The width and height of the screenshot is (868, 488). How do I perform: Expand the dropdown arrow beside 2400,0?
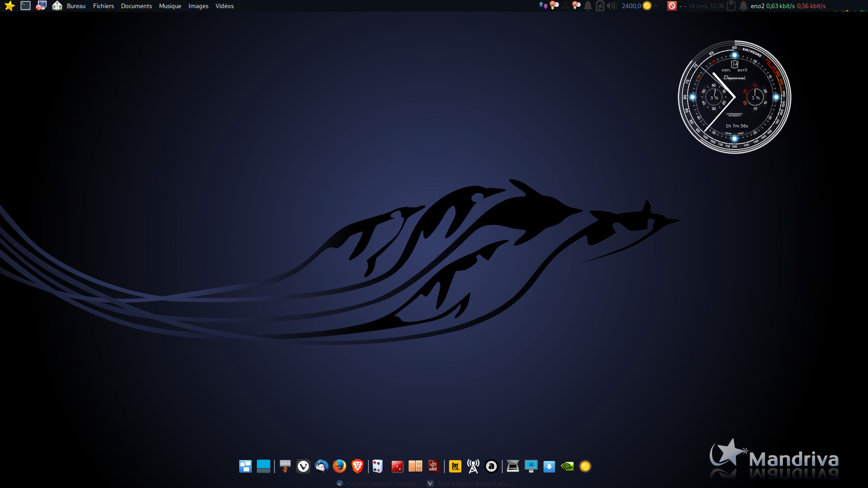656,6
